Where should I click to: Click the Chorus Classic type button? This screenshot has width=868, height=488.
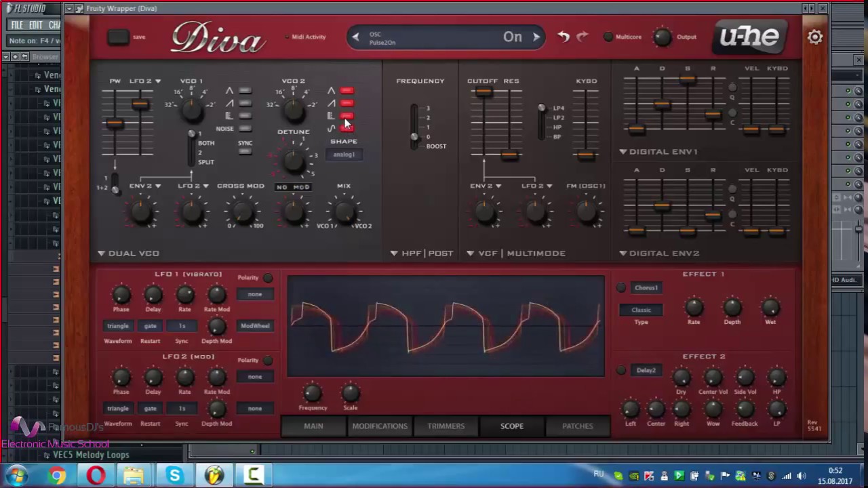click(641, 310)
